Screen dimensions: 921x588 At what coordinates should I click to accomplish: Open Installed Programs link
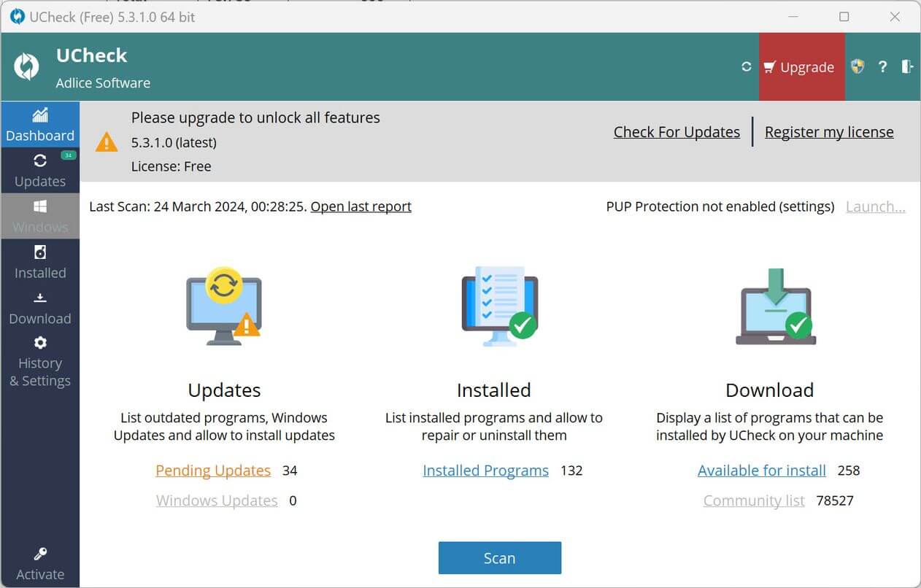pos(485,471)
